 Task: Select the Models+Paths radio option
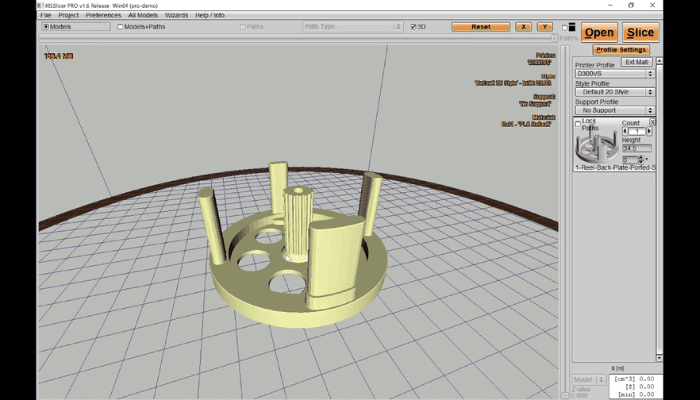pos(120,27)
